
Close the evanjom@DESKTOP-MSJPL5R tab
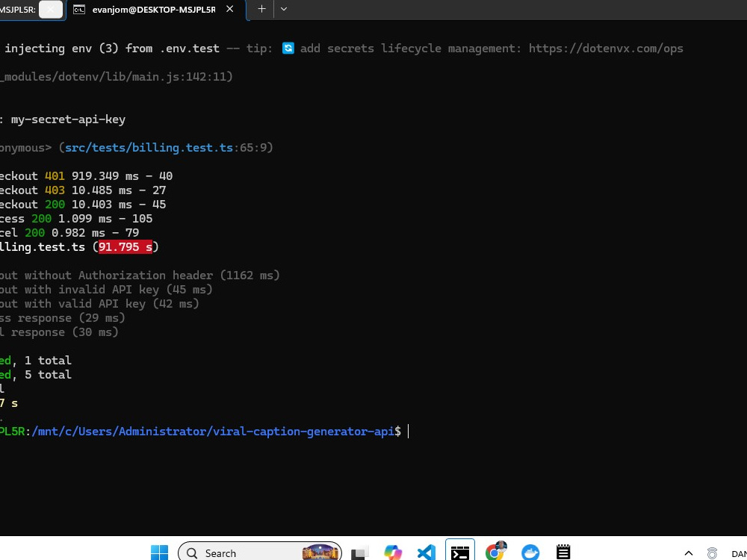pyautogui.click(x=229, y=9)
